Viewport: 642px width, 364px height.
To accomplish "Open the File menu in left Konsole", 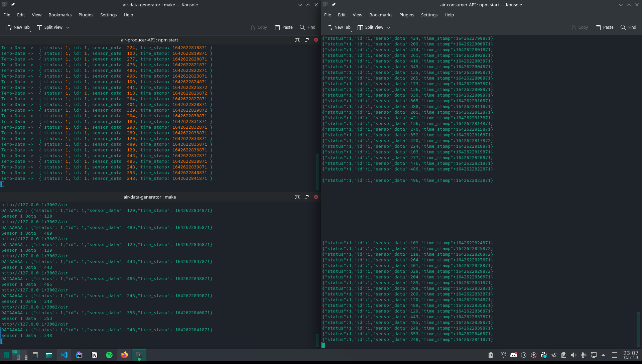I will click(x=7, y=15).
